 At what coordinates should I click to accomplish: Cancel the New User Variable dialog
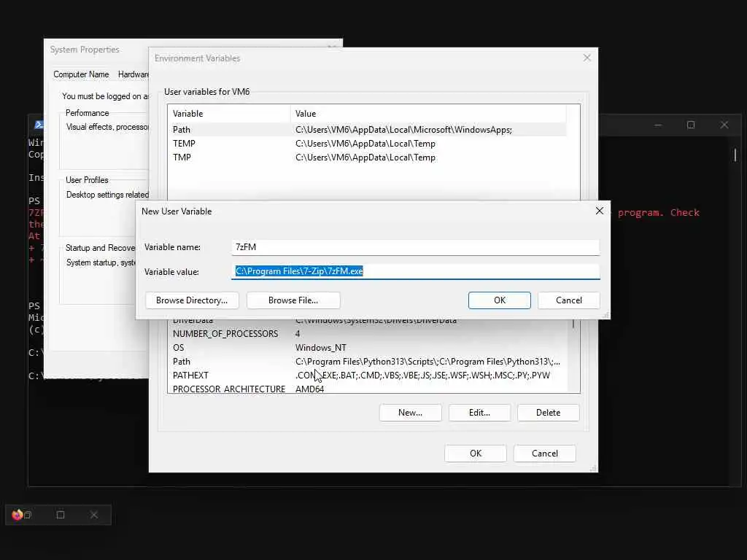(x=569, y=300)
